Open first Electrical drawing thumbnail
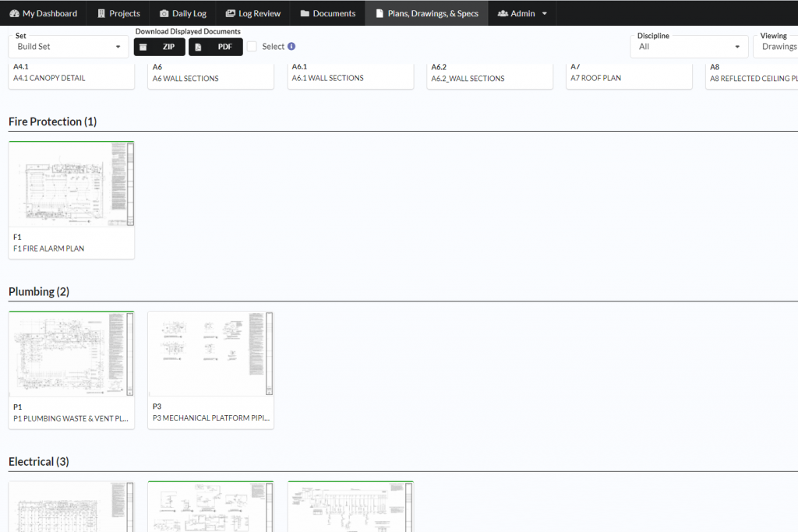 pos(71,506)
